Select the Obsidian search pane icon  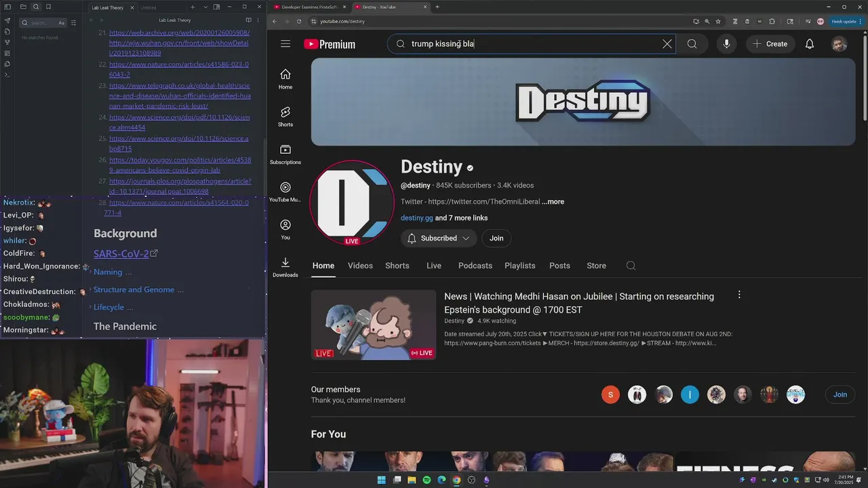pos(36,7)
